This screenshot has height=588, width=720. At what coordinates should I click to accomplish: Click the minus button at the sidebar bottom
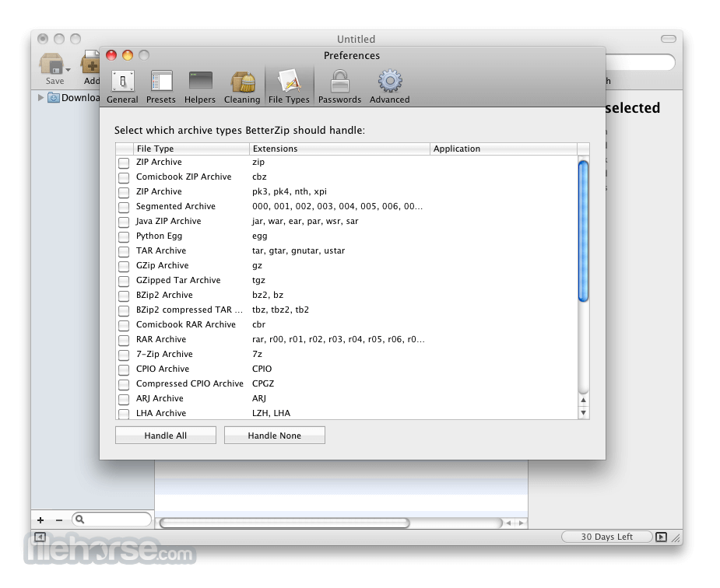click(59, 520)
